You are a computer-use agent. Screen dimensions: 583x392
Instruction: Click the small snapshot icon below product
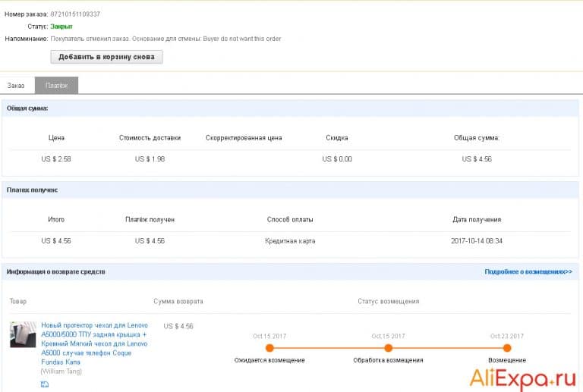pos(45,384)
